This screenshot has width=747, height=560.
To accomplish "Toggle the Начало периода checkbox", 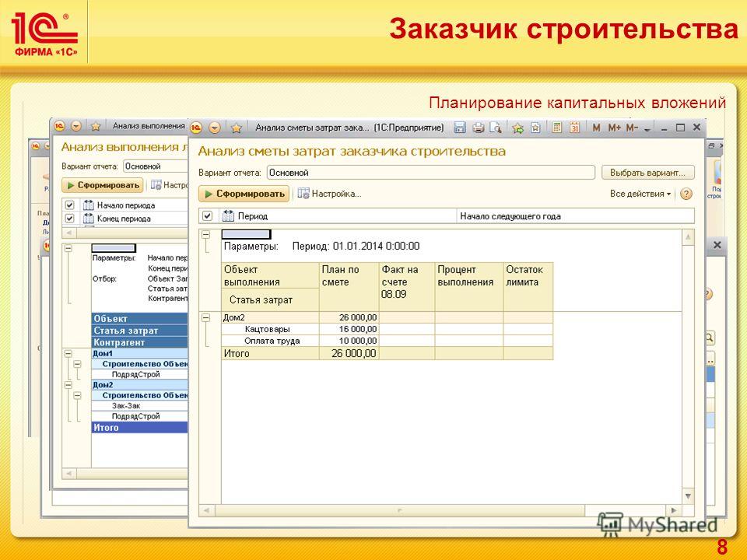I will [69, 205].
